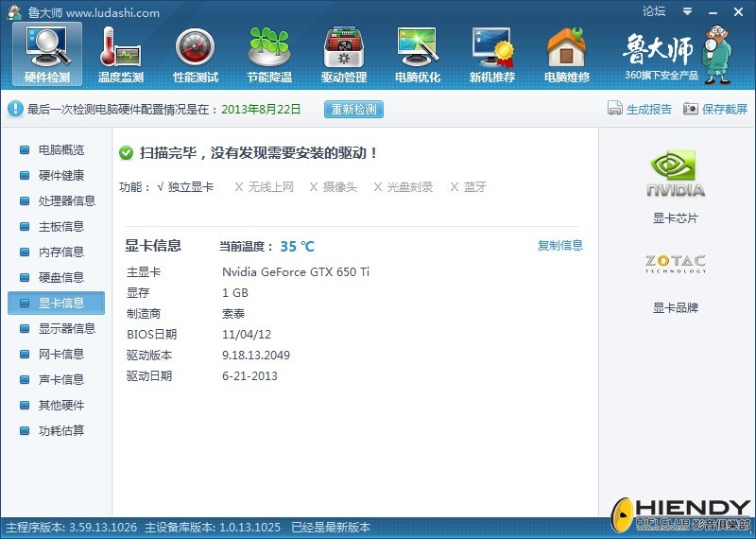Click the manufacturer value 索泰
Screen dimensions: 756x539
233,314
